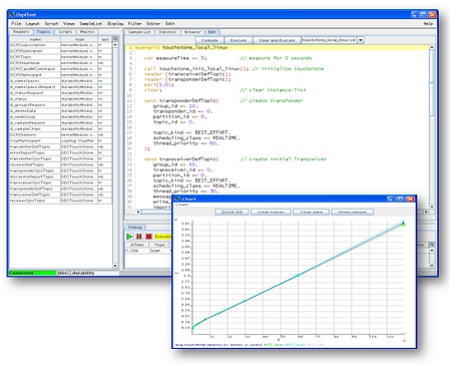
Task: Switch to the Statistics tab
Action: [167, 32]
